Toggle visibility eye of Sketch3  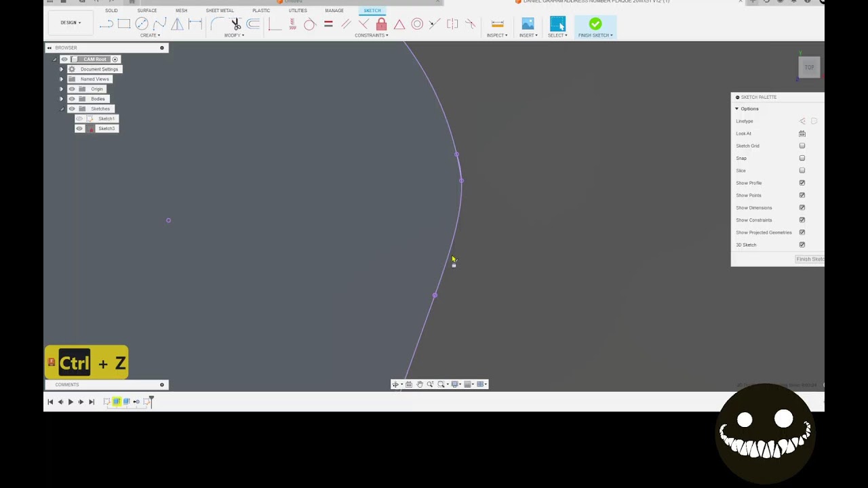(79, 129)
